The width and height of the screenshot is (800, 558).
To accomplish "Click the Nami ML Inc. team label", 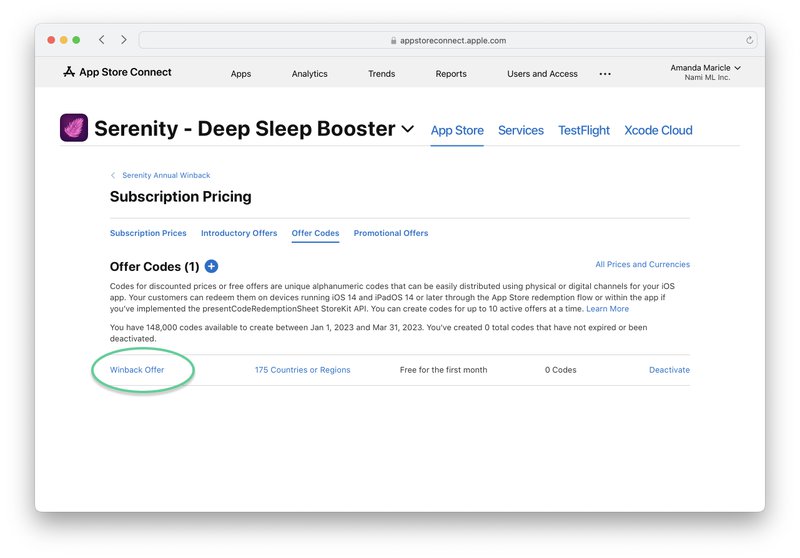I will pos(707,78).
